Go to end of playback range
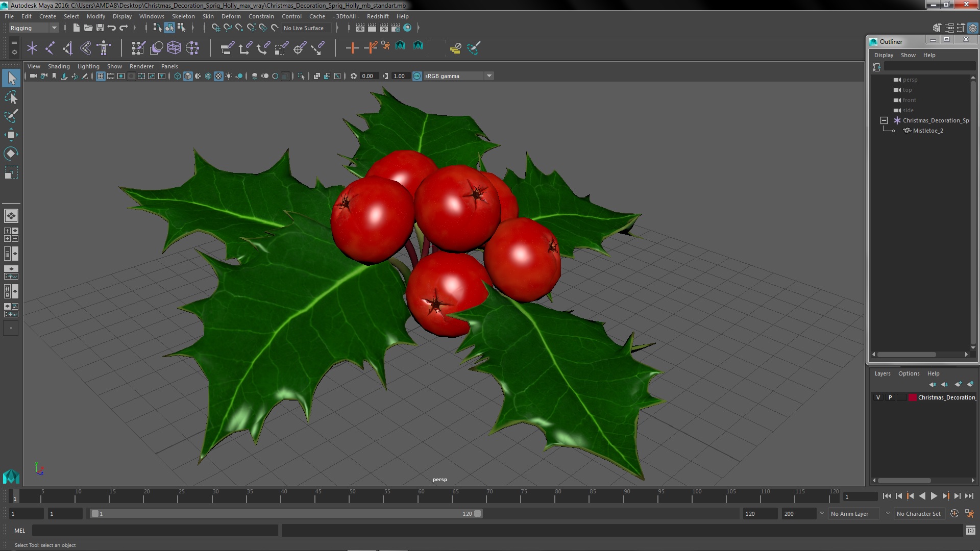Image resolution: width=980 pixels, height=551 pixels. click(969, 496)
